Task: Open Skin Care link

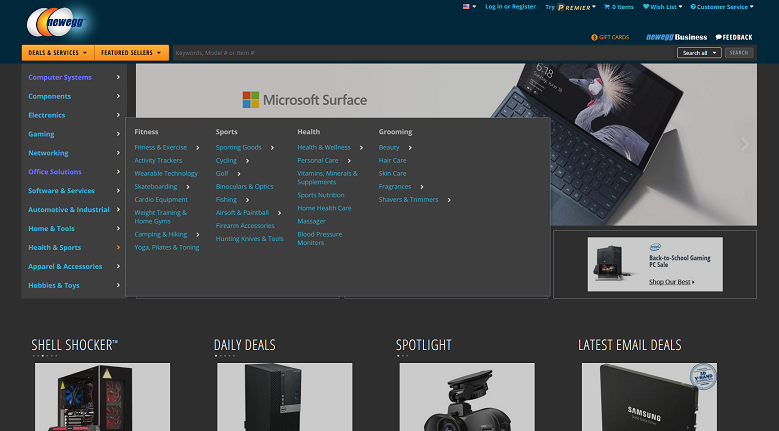Action: tap(392, 173)
